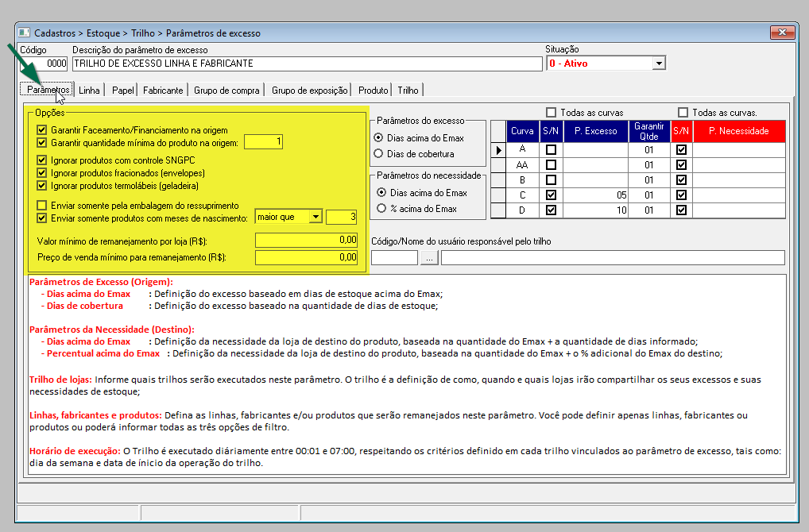
Task: Focus Valor mínimo de remanejamento por loja field
Action: coord(306,241)
